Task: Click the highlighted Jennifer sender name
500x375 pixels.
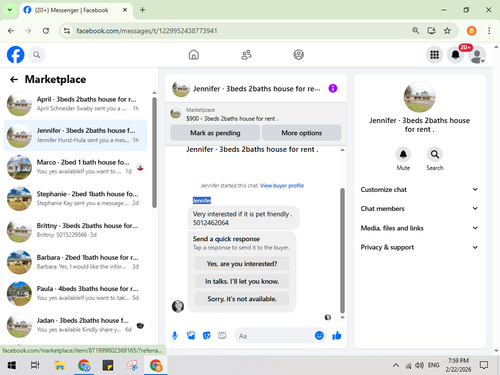Action: tap(202, 200)
